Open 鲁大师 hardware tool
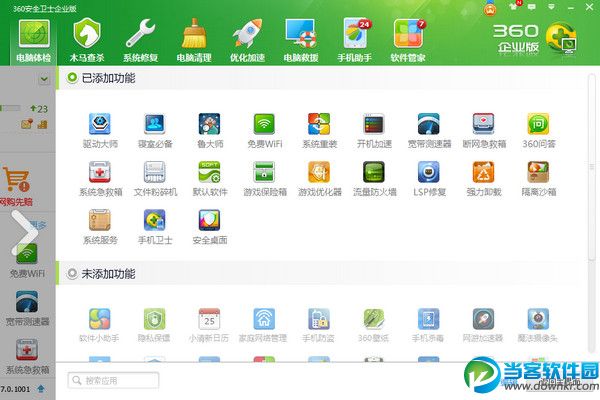Viewport: 600px width, 400px height. 209,131
